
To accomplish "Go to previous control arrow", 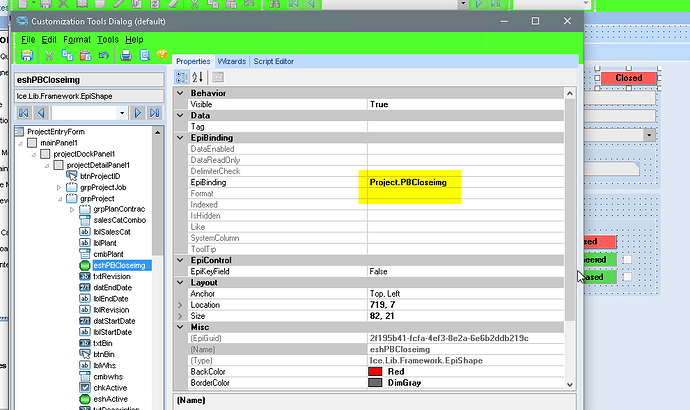I will click(x=41, y=113).
